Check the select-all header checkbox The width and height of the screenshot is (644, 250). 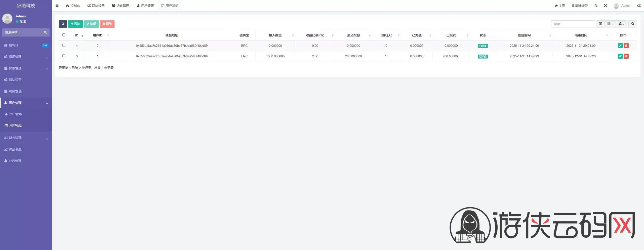(x=64, y=35)
